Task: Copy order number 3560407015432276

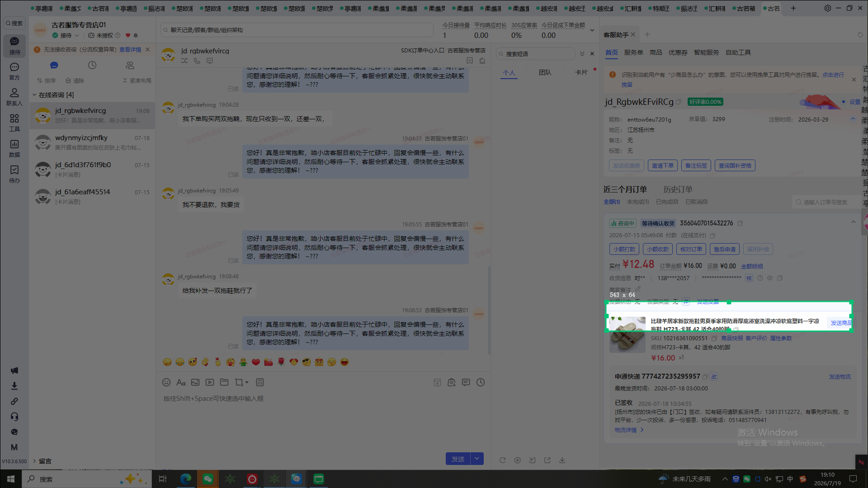Action: tap(740, 223)
